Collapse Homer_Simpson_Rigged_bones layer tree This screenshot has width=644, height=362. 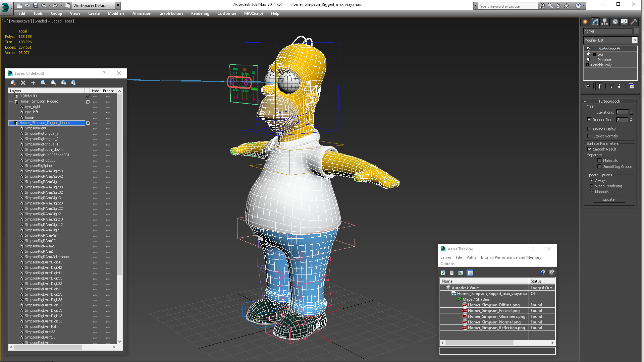point(11,123)
